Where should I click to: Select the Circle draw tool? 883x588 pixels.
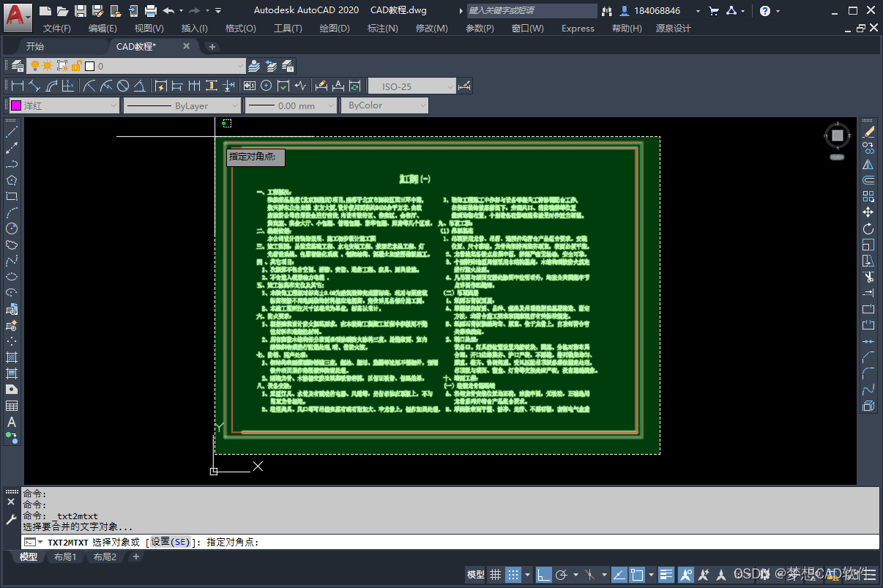[12, 228]
